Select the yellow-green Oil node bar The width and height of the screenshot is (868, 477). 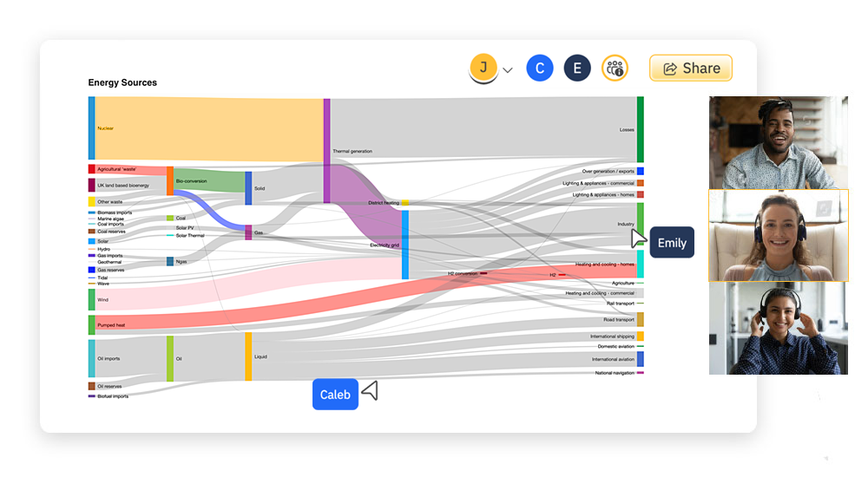[170, 358]
